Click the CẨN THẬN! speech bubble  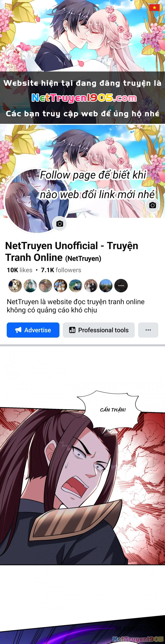pyautogui.click(x=113, y=410)
